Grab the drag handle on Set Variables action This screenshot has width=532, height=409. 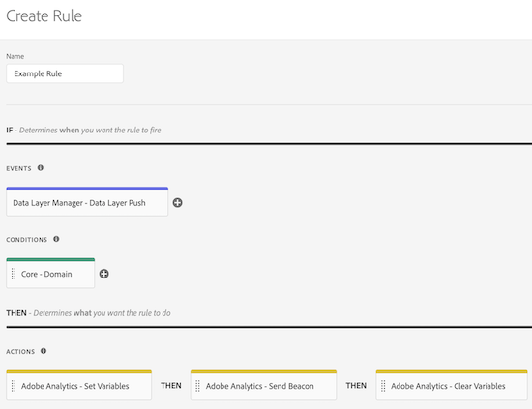pos(14,386)
